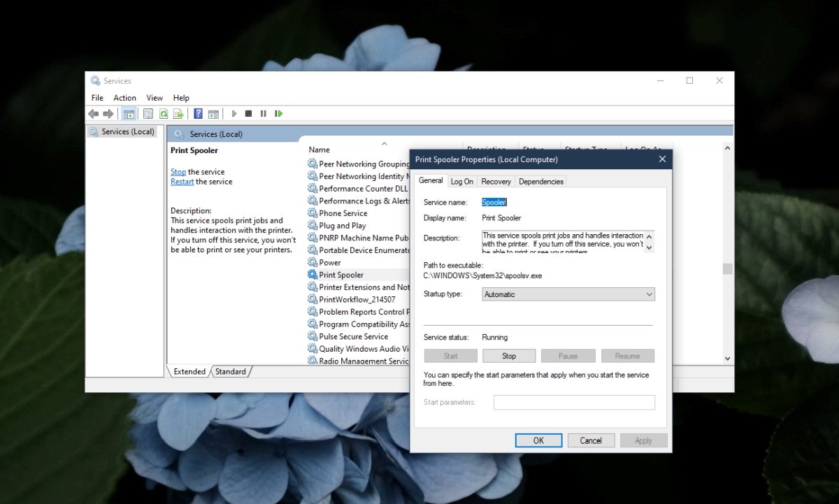Screen dimensions: 839x504
Task: Switch to the Log On tab
Action: [461, 182]
